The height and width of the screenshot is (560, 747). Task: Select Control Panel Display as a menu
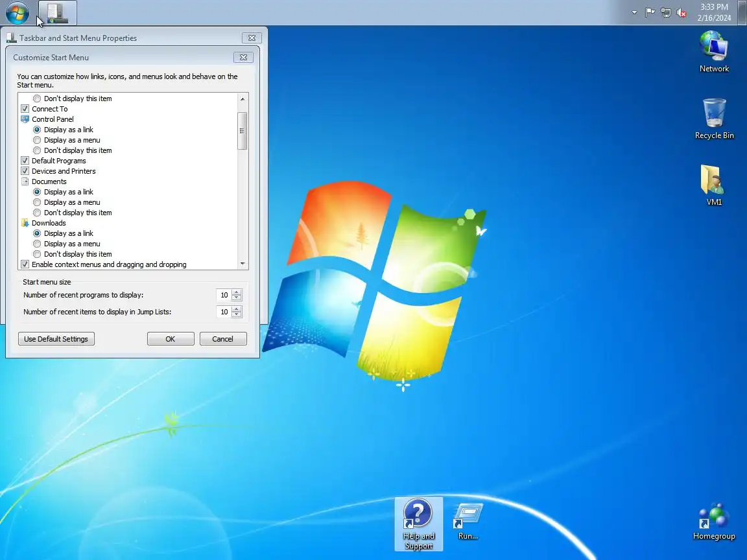37,140
